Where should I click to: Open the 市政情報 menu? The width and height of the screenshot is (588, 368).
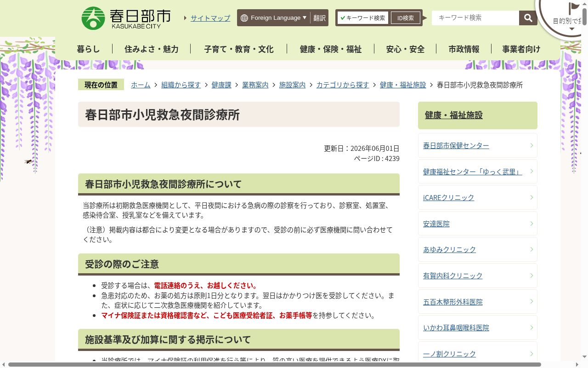pyautogui.click(x=464, y=49)
